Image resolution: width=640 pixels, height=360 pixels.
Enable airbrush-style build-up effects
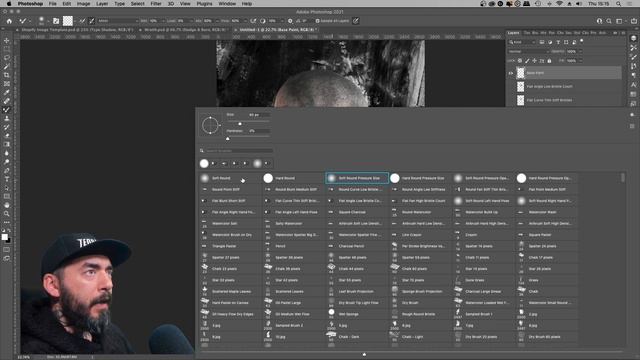tap(253, 21)
